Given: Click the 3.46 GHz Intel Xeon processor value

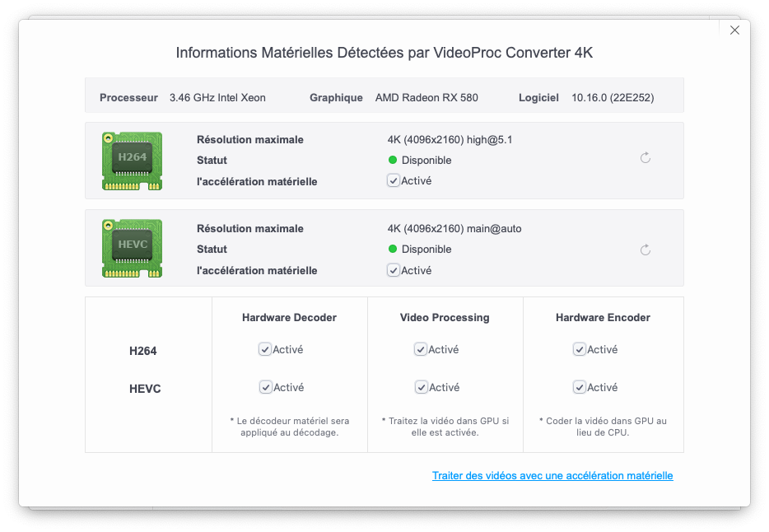Looking at the screenshot, I should pyautogui.click(x=217, y=97).
